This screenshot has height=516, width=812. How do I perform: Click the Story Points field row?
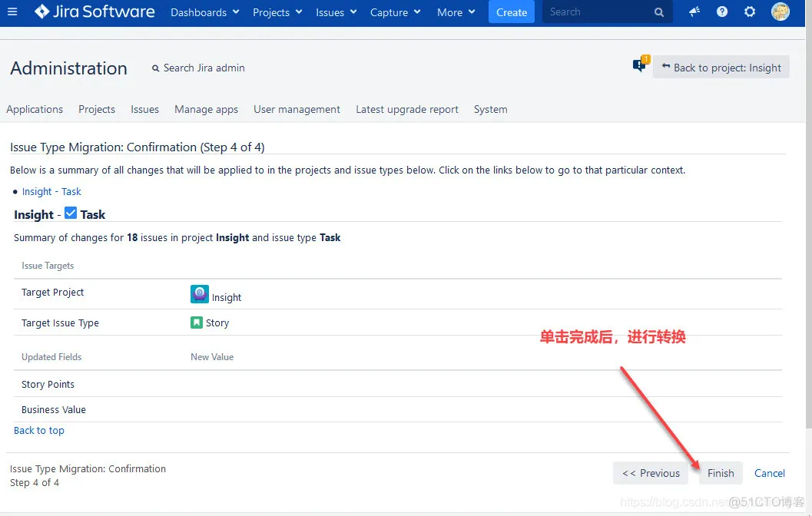coord(398,384)
